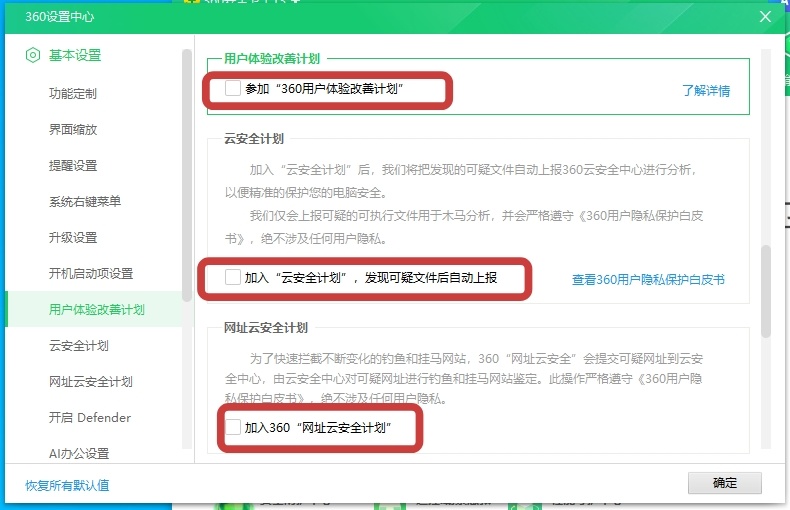Viewport: 790px width, 510px height.
Task: Tick the 加入"云安全计划" auto-report checkbox
Action: (x=233, y=277)
